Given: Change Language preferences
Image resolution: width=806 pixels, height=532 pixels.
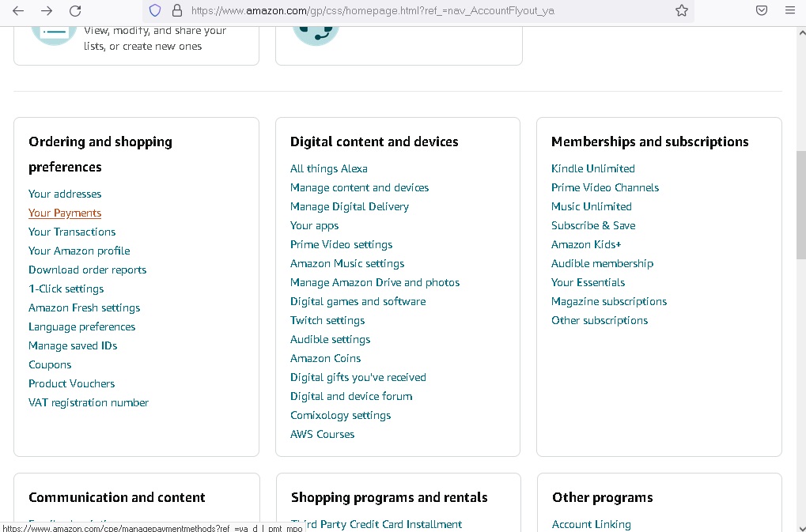Looking at the screenshot, I should [x=81, y=327].
